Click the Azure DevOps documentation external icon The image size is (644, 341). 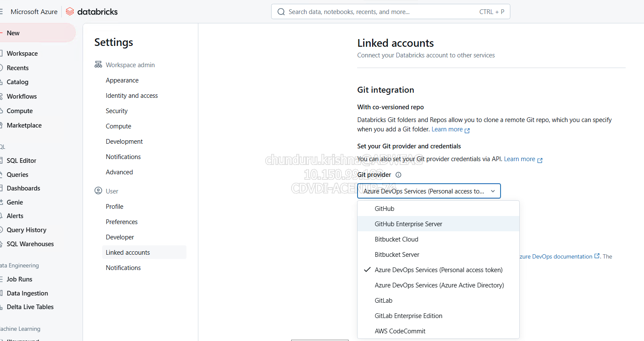(x=597, y=256)
